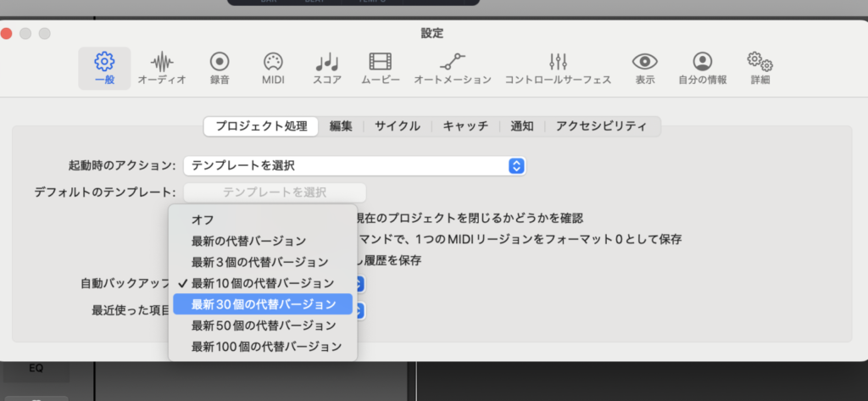Switch to the サイクル tab
The image size is (868, 401).
point(398,126)
